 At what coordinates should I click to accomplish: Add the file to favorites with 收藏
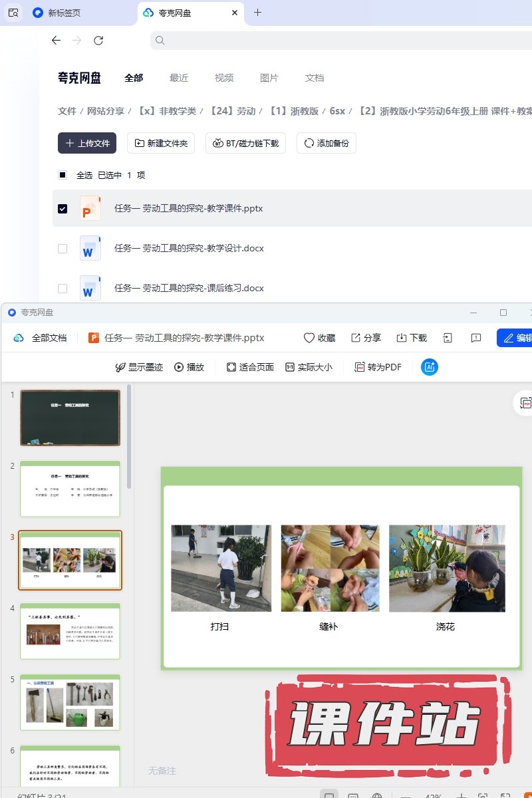tap(319, 338)
